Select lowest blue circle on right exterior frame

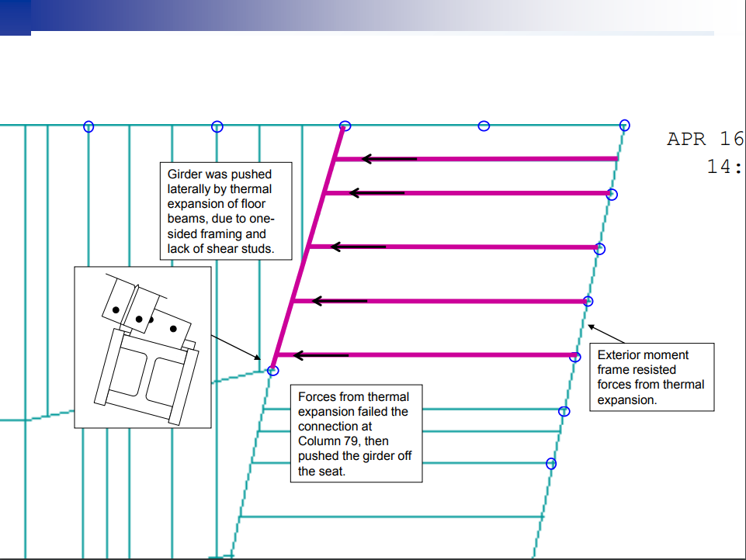pos(551,464)
